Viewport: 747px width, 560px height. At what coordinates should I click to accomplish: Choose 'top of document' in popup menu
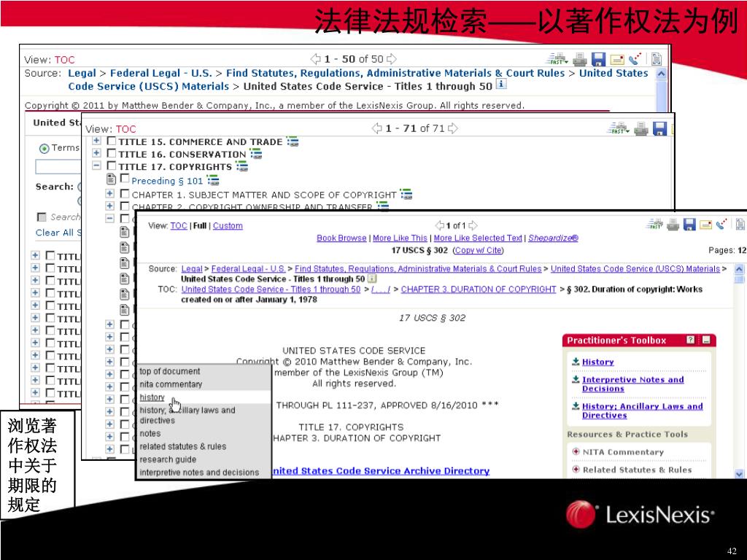(x=169, y=371)
